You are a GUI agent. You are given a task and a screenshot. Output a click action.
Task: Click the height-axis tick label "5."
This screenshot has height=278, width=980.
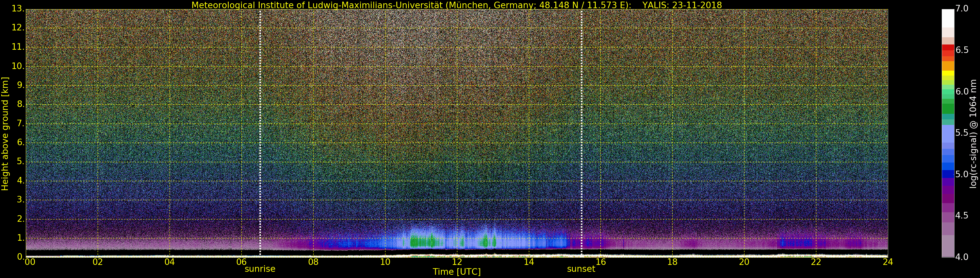point(21,162)
